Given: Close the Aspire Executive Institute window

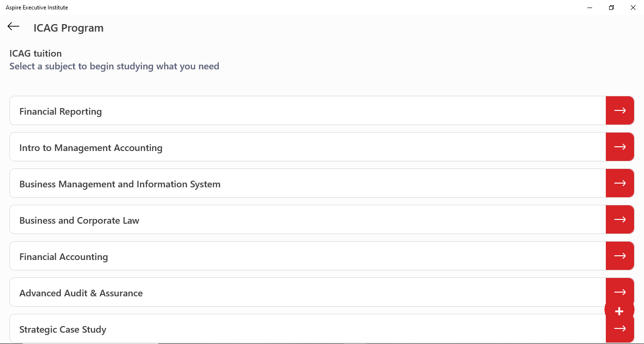Looking at the screenshot, I should 633,8.
